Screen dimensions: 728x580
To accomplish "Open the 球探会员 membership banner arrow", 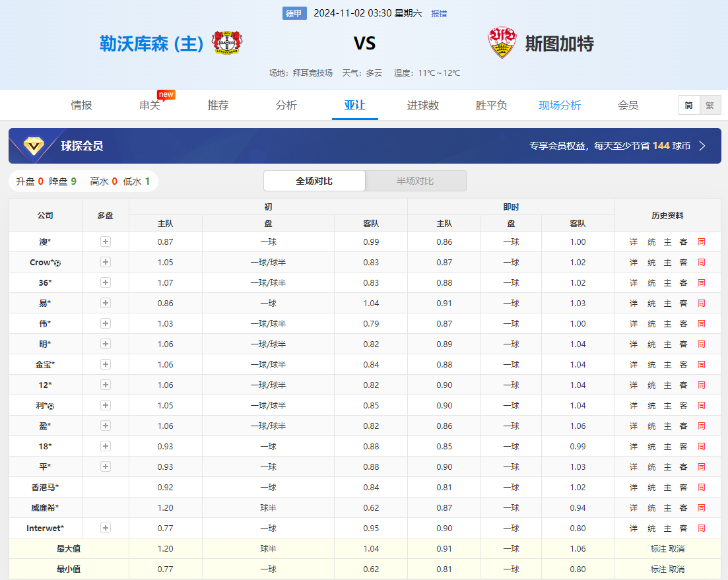I will click(702, 146).
